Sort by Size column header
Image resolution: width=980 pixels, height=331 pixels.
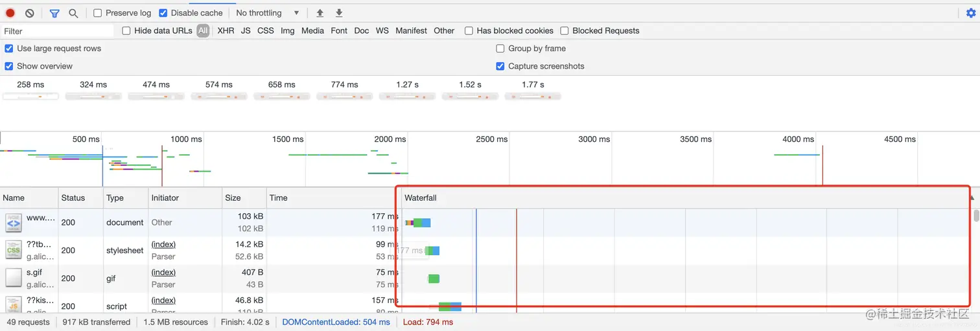tap(244, 198)
